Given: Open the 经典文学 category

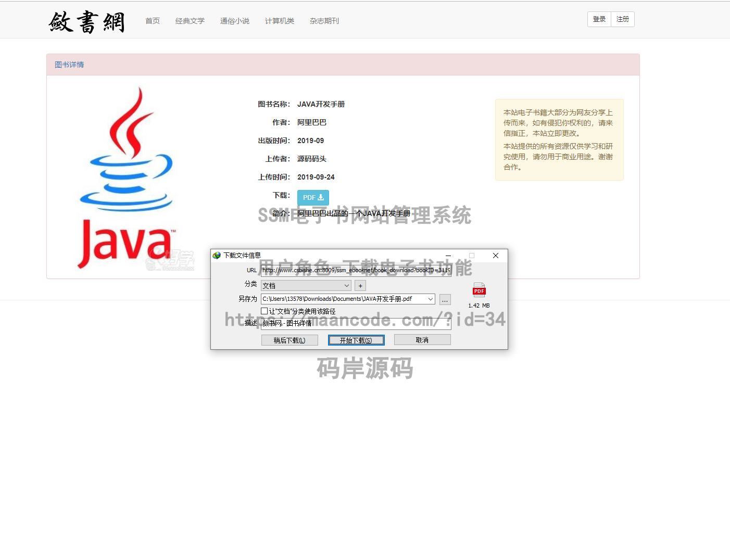Looking at the screenshot, I should pos(190,21).
